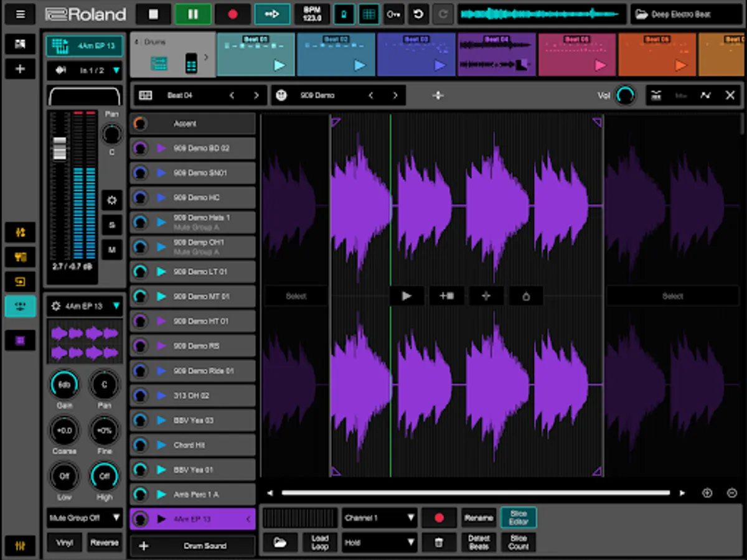Close the drum editor with X icon
Viewport: 747px width, 560px height.
730,95
